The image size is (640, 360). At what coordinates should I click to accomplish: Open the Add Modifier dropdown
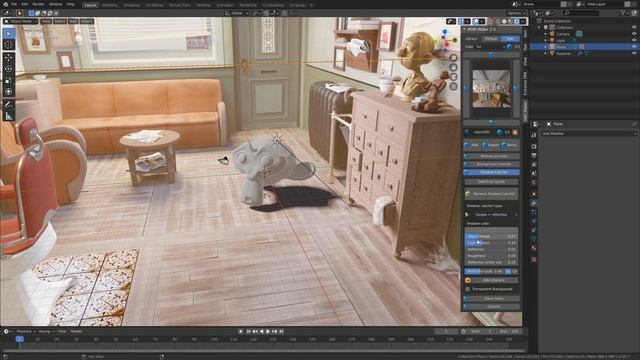pos(589,133)
